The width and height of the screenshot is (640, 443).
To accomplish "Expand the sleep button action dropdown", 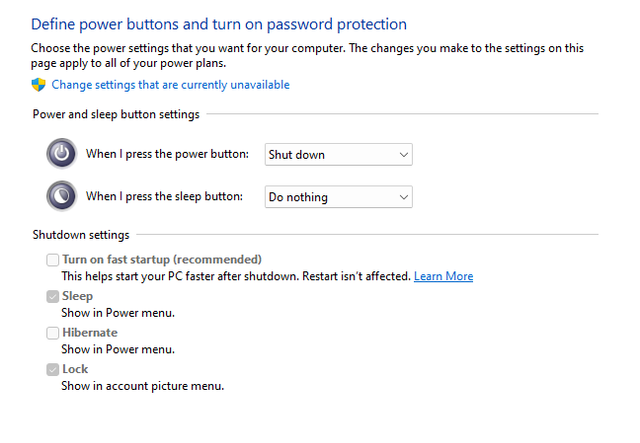I will pos(338,197).
